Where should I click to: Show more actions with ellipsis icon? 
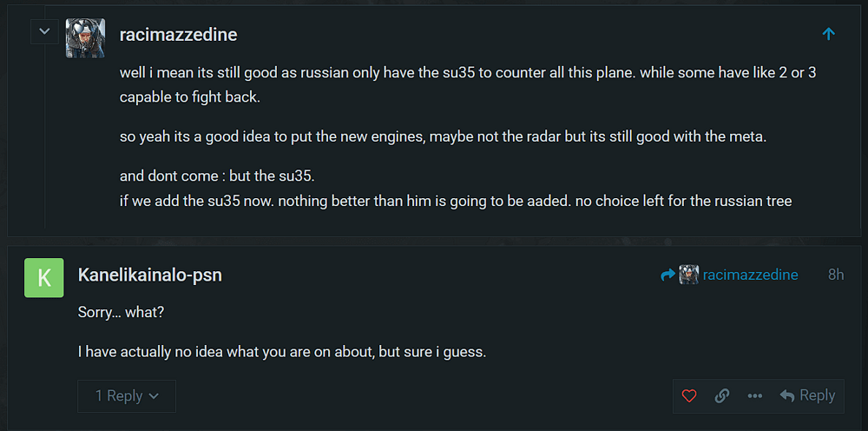pos(755,395)
